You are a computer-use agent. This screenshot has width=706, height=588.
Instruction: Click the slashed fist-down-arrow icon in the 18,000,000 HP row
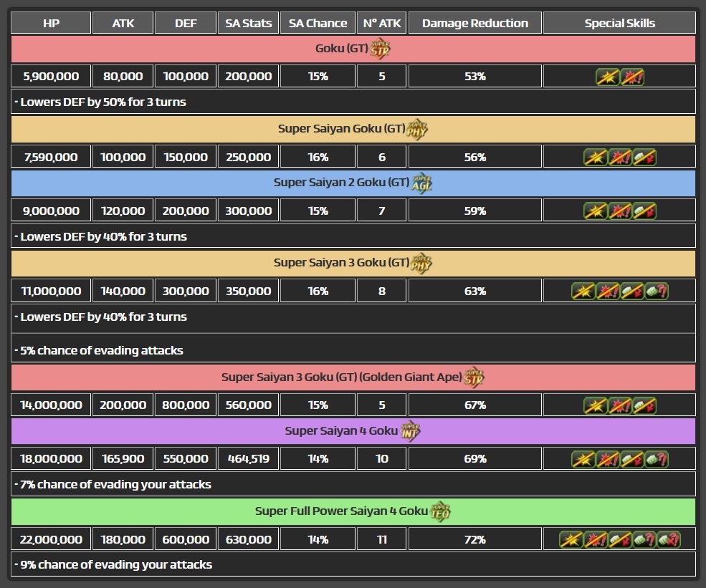632,459
